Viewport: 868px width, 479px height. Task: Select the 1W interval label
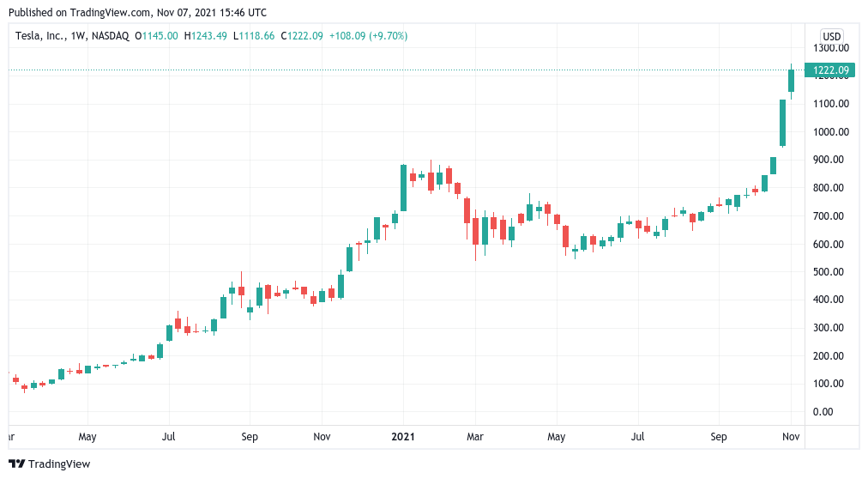(x=77, y=36)
